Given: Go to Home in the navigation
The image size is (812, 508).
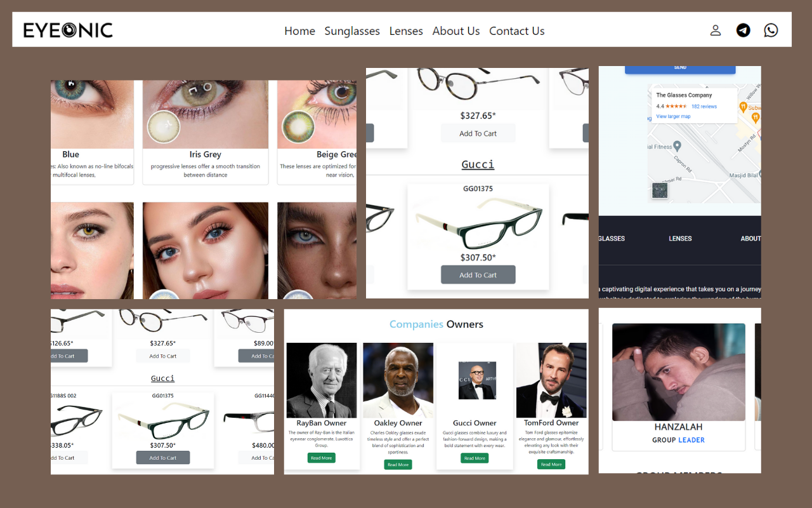Looking at the screenshot, I should point(299,30).
